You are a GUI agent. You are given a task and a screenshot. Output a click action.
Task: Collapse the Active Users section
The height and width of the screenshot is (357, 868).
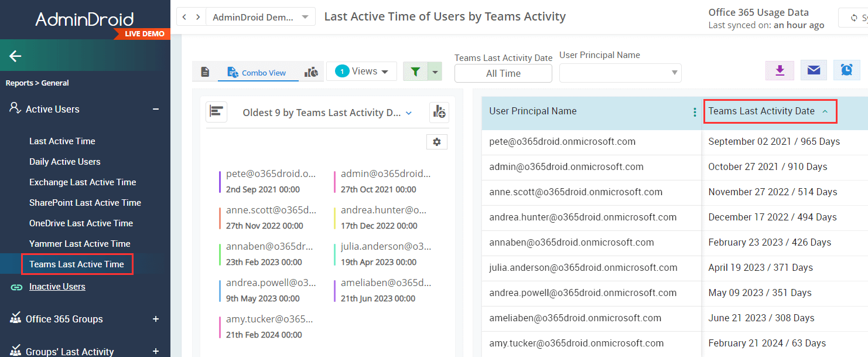(156, 108)
